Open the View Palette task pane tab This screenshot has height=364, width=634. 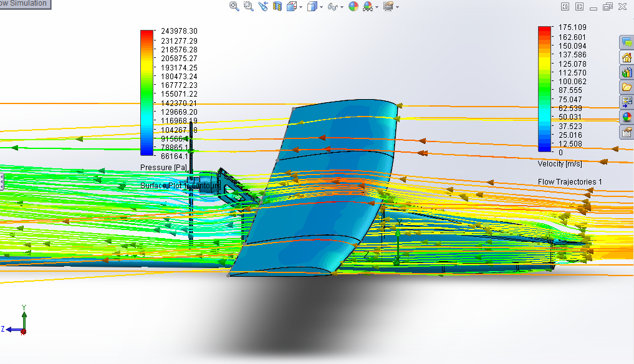point(627,102)
